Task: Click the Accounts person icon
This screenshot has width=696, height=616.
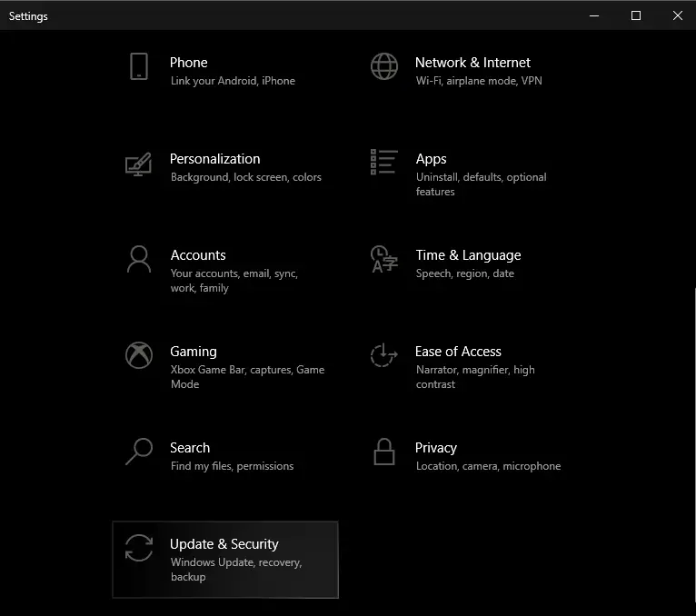Action: pos(139,259)
